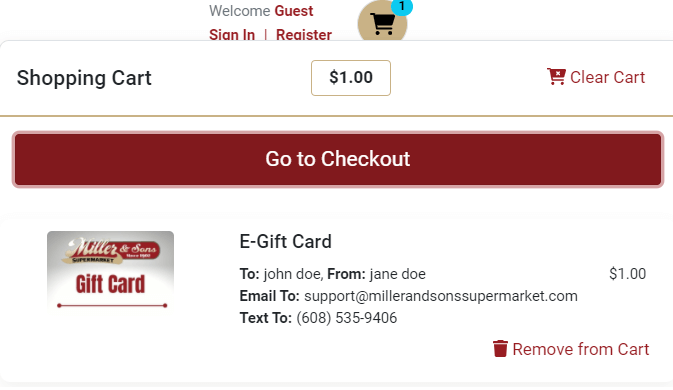Screen dimensions: 673x390
Task: Click the sender name jane doe
Action: (x=397, y=274)
